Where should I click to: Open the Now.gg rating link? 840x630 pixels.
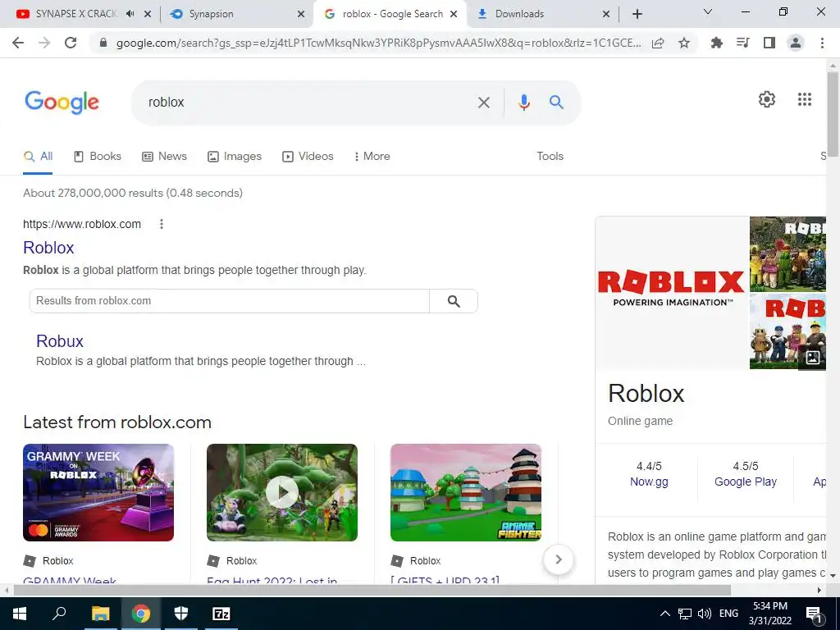(x=649, y=482)
